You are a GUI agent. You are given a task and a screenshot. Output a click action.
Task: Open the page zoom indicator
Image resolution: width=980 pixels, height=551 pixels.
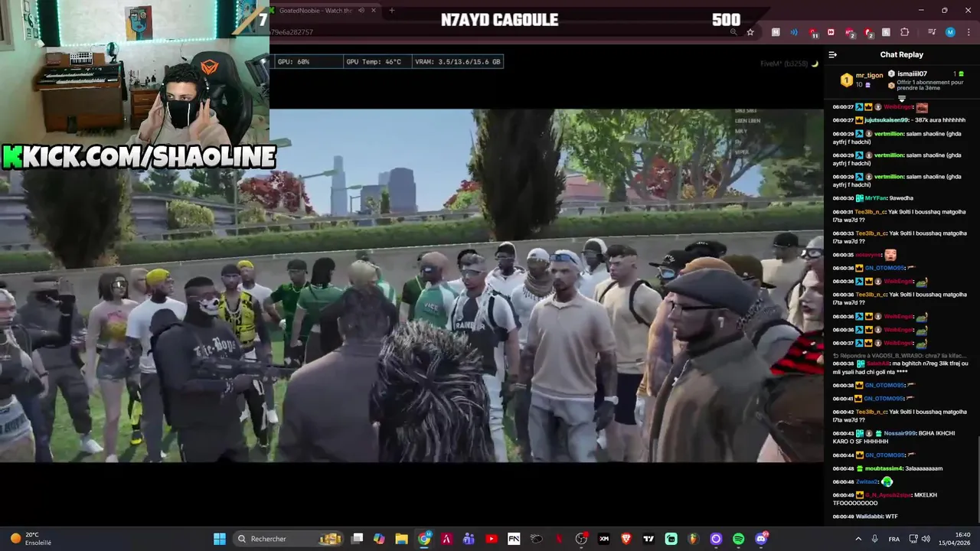(733, 32)
